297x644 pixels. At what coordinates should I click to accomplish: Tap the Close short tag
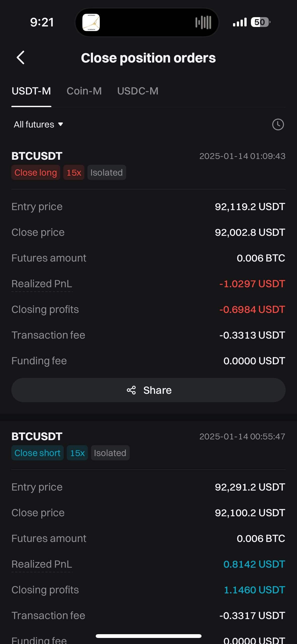[37, 453]
